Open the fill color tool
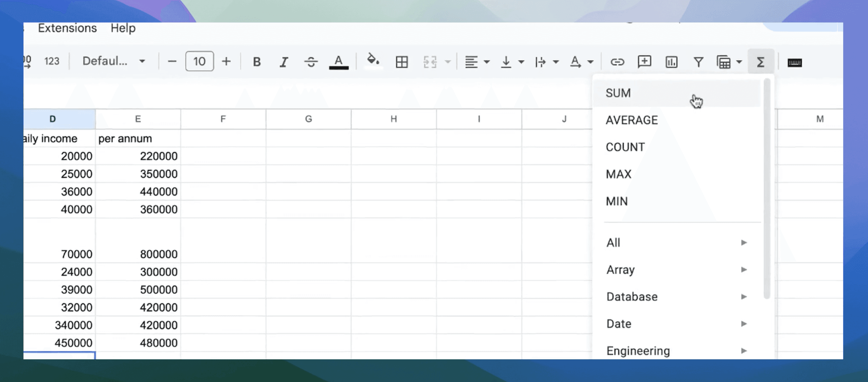The width and height of the screenshot is (868, 382). [372, 61]
